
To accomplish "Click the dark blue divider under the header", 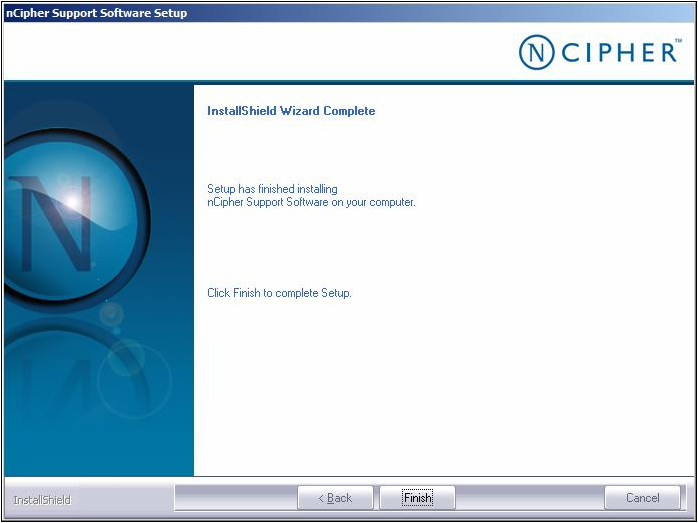I will 349,82.
